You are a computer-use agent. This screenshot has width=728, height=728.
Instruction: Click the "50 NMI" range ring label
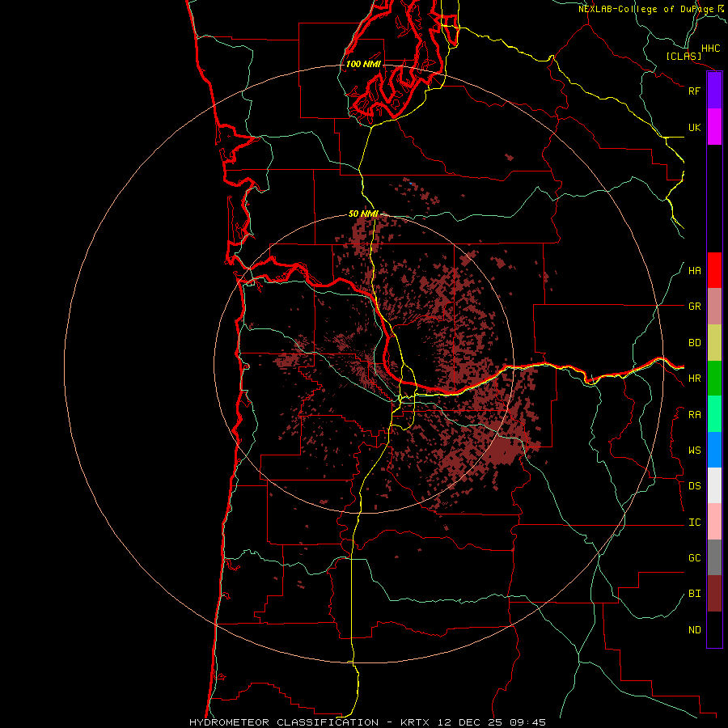(x=363, y=214)
